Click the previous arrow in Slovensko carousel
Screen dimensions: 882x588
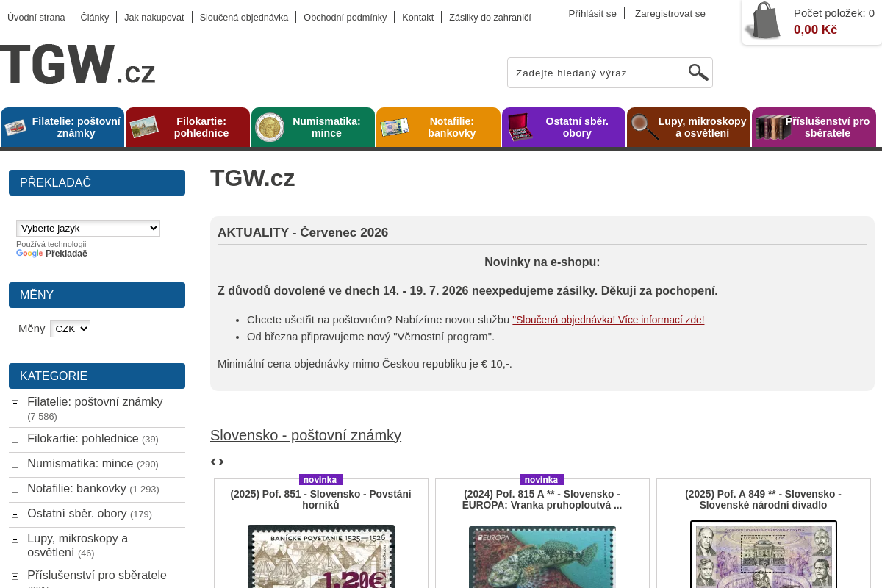pos(213,462)
